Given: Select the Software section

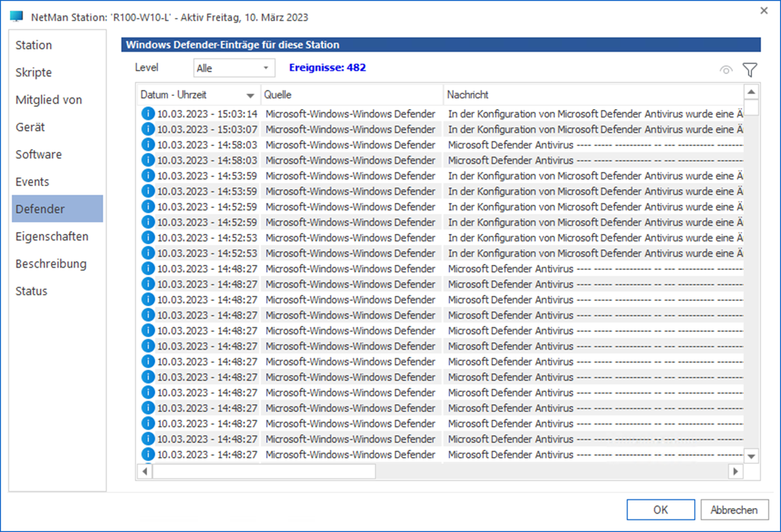Looking at the screenshot, I should click(39, 154).
